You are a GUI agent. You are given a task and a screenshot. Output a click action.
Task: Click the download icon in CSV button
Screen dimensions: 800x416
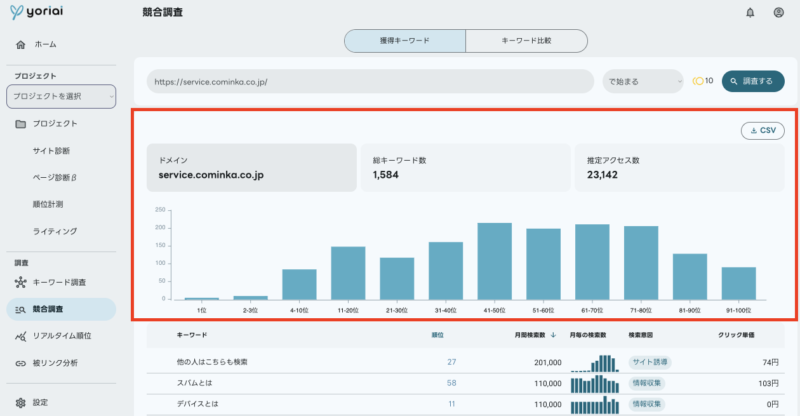pos(754,131)
